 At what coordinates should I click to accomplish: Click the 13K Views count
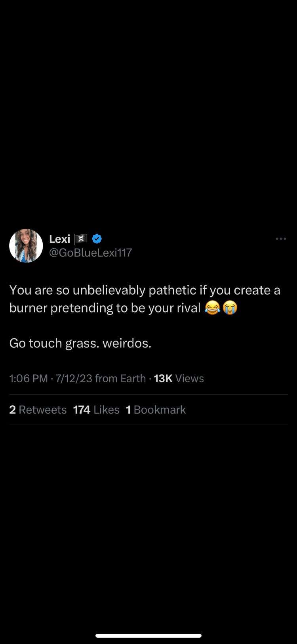pyautogui.click(x=178, y=378)
